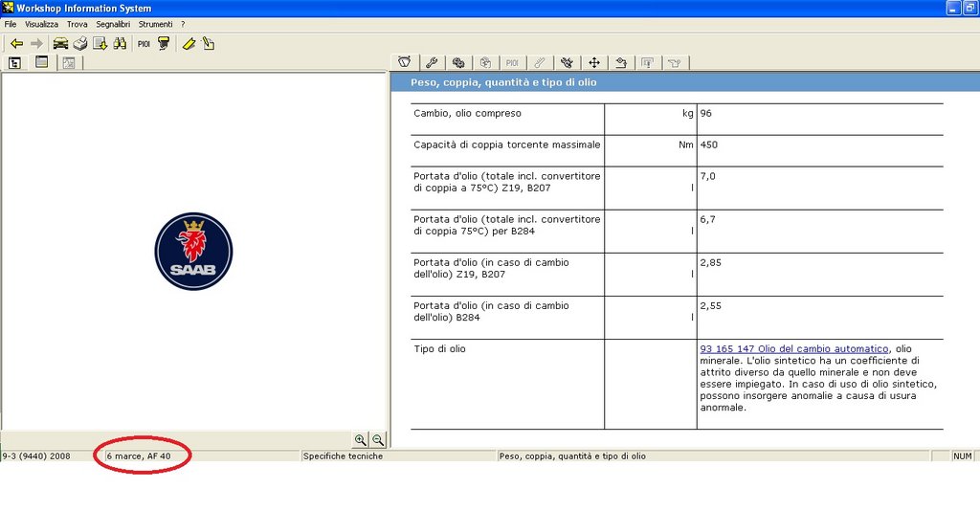Viewport: 980px width, 511px height.
Task: Select the gears tab icon
Action: tap(458, 63)
